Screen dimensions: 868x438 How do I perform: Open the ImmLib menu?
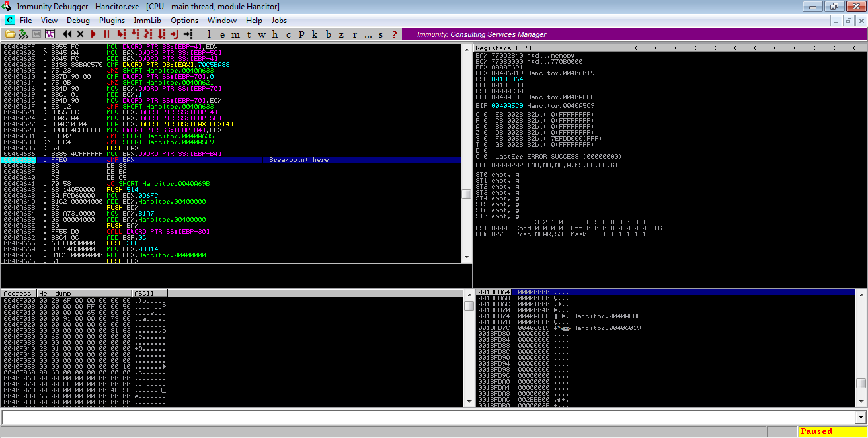tap(147, 21)
